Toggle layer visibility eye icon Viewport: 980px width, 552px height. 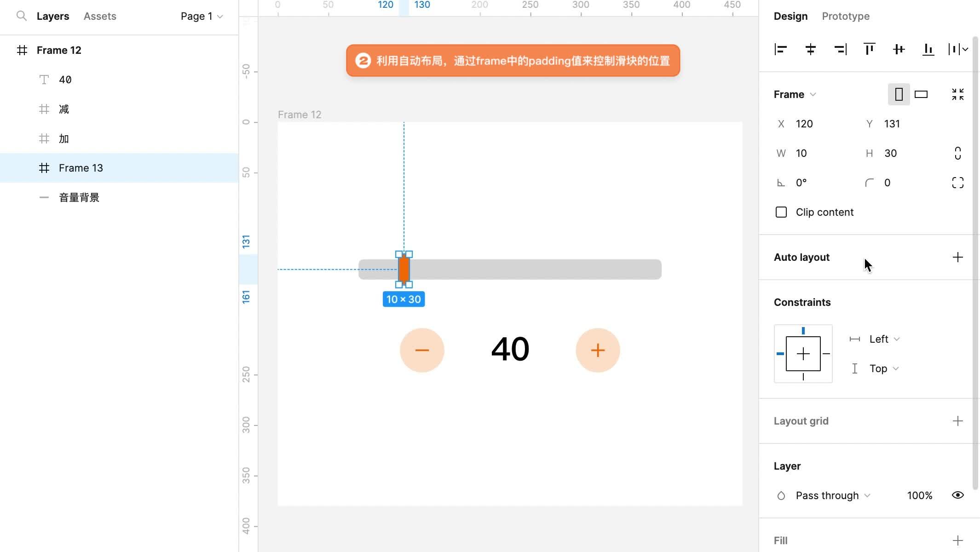coord(957,495)
